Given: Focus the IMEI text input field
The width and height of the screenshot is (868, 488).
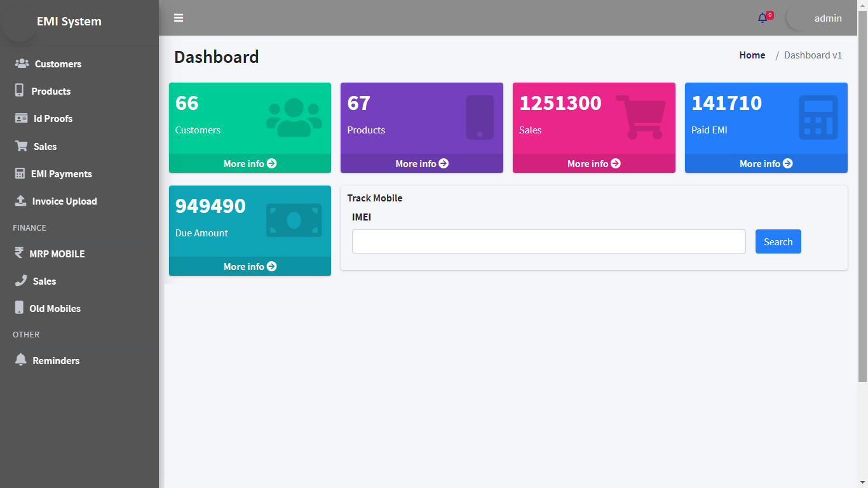Looking at the screenshot, I should [548, 241].
